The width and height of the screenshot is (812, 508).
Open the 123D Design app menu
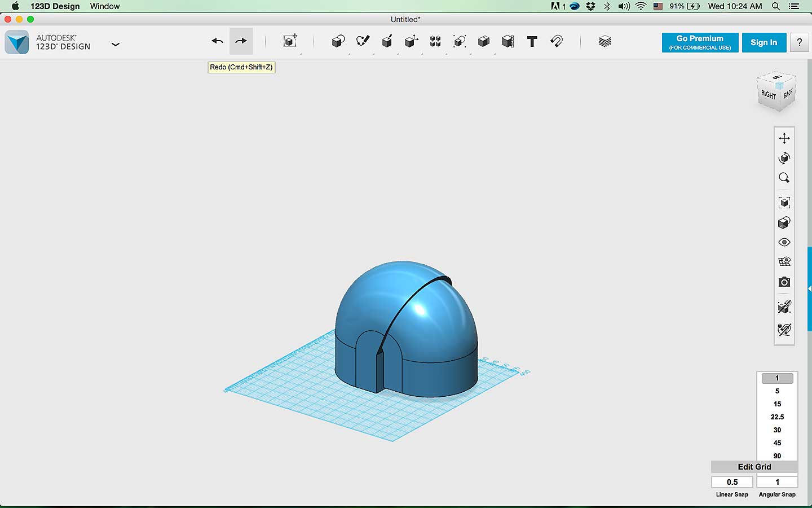coord(55,6)
